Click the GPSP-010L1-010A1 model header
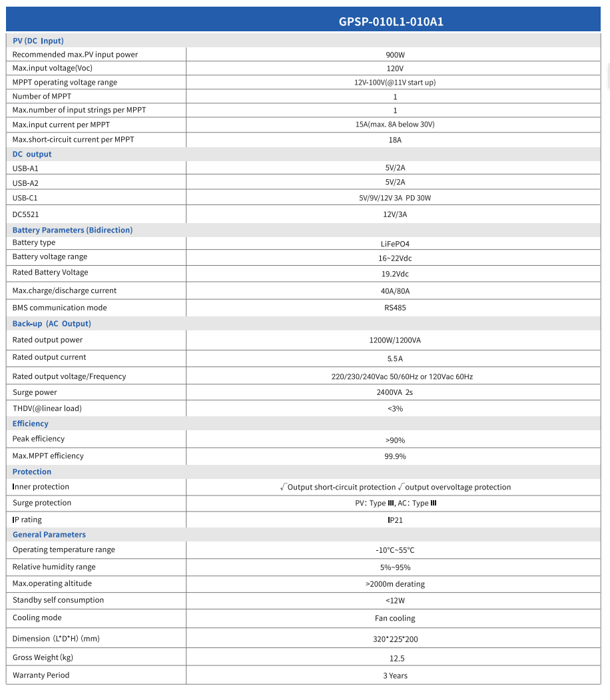This screenshot has height=700, width=610. (391, 21)
